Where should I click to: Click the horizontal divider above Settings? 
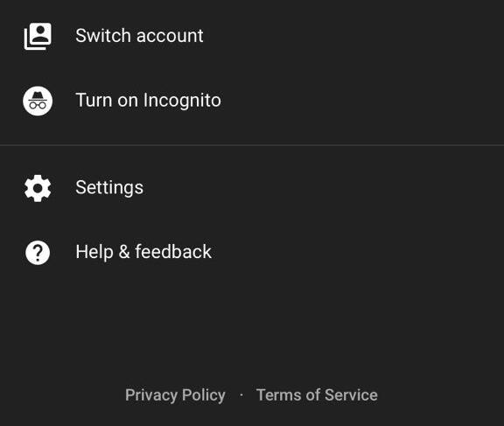tap(252, 145)
